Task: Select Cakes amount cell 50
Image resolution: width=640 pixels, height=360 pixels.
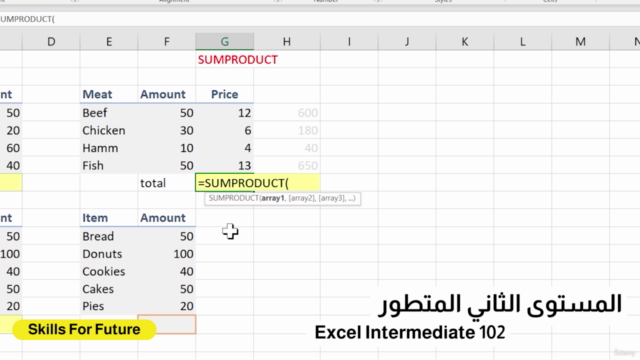Action: 167,289
